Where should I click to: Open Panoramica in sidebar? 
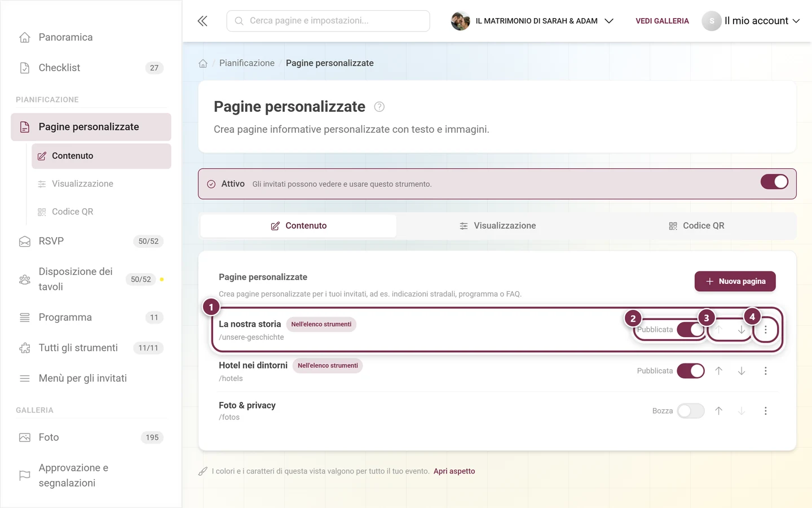pos(91,37)
